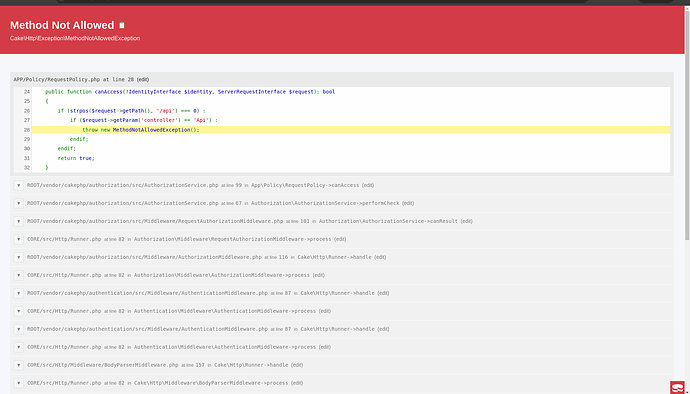The width and height of the screenshot is (690, 394).
Task: Expand the RequestPolicy->canAccess stack frame
Action: click(18, 185)
